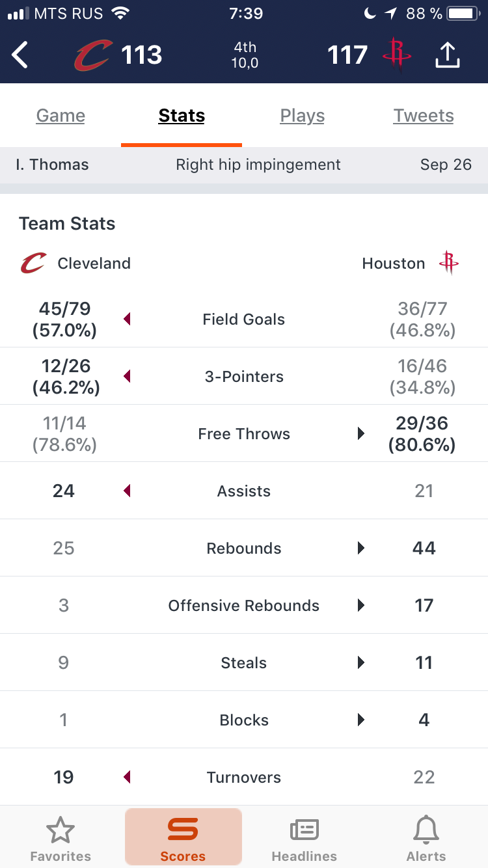Select the Stats tab
Screen dimensions: 488x868
(182, 116)
